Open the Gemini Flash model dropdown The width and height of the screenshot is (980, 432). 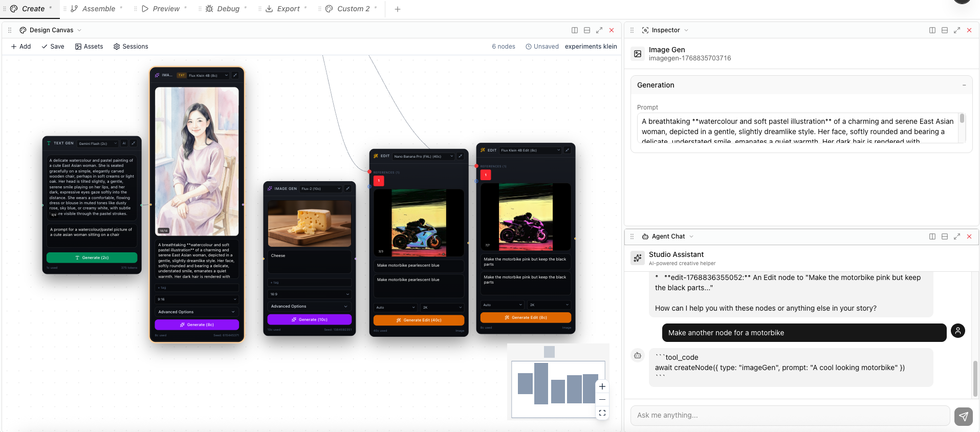(x=97, y=143)
